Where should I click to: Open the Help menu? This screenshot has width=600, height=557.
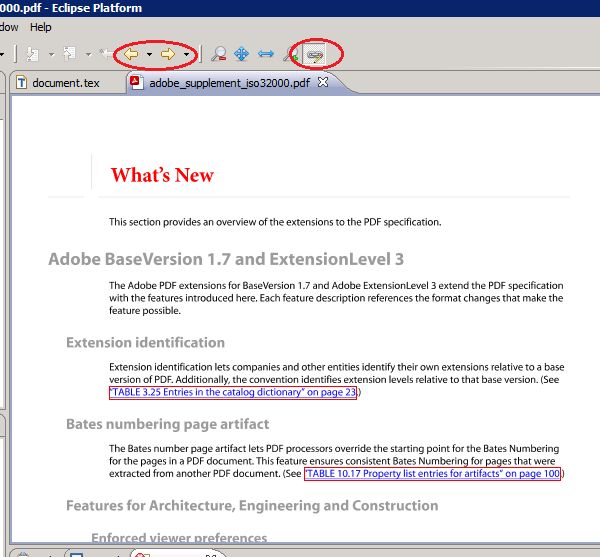[41, 27]
